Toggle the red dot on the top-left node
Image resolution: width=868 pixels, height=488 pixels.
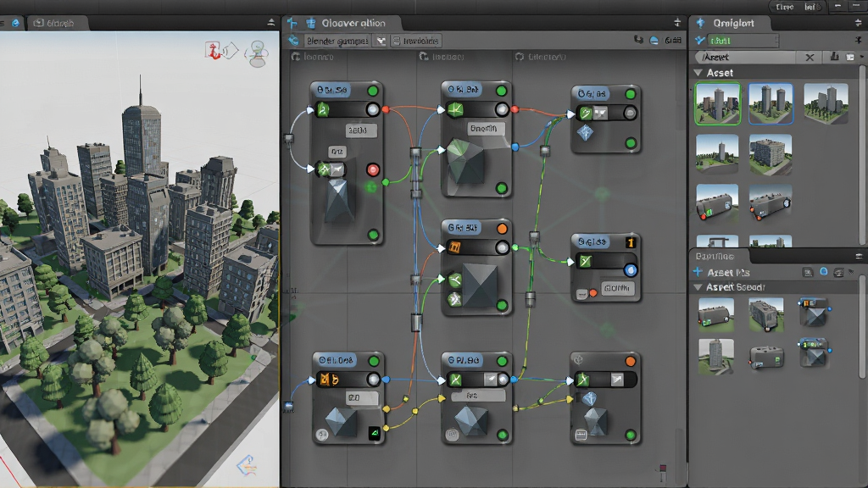pos(373,169)
